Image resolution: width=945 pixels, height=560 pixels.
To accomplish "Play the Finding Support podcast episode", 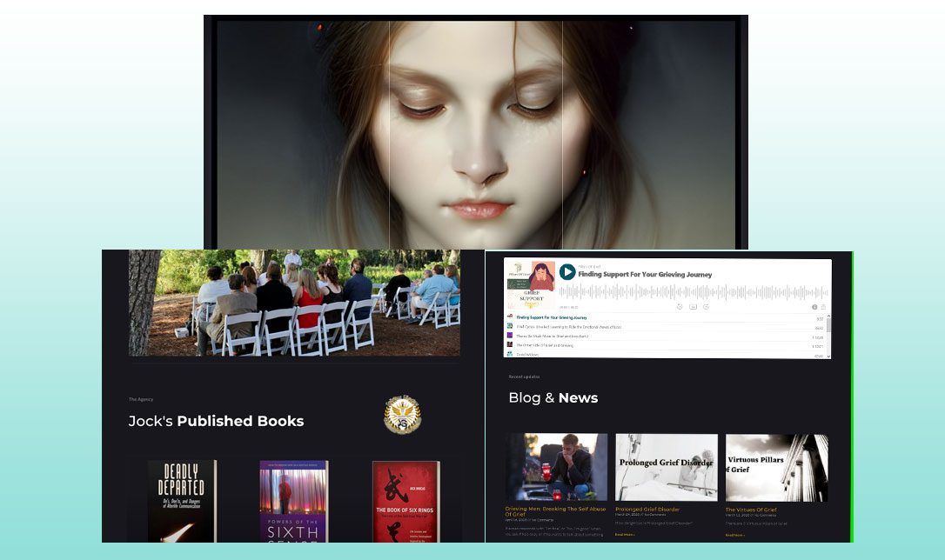I will 567,272.
